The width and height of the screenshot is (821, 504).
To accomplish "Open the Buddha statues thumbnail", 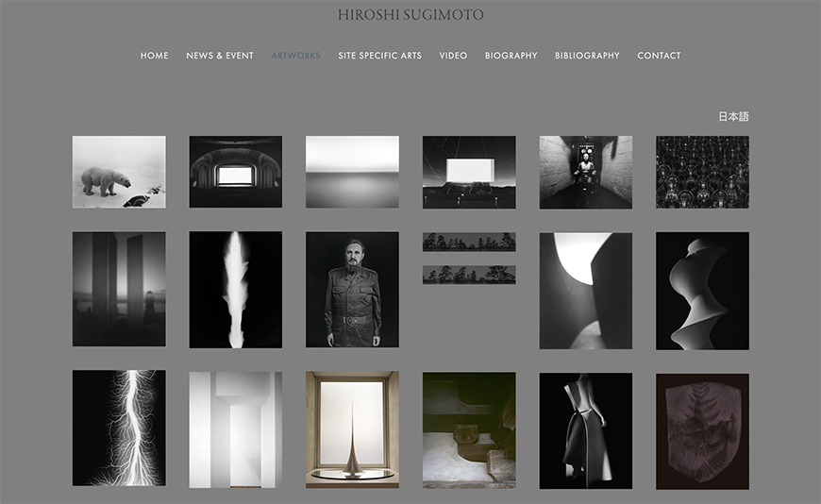I will pos(703,173).
